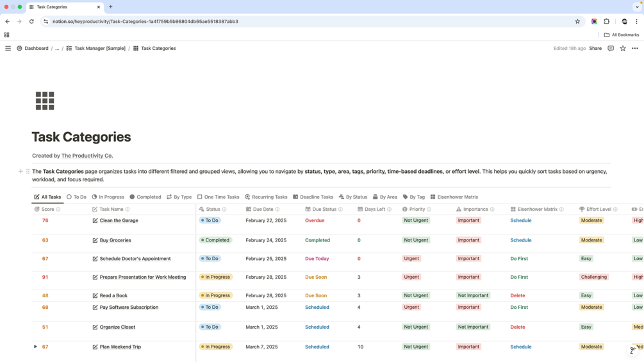
Task: Favorite this page with the star icon
Action: tap(623, 49)
